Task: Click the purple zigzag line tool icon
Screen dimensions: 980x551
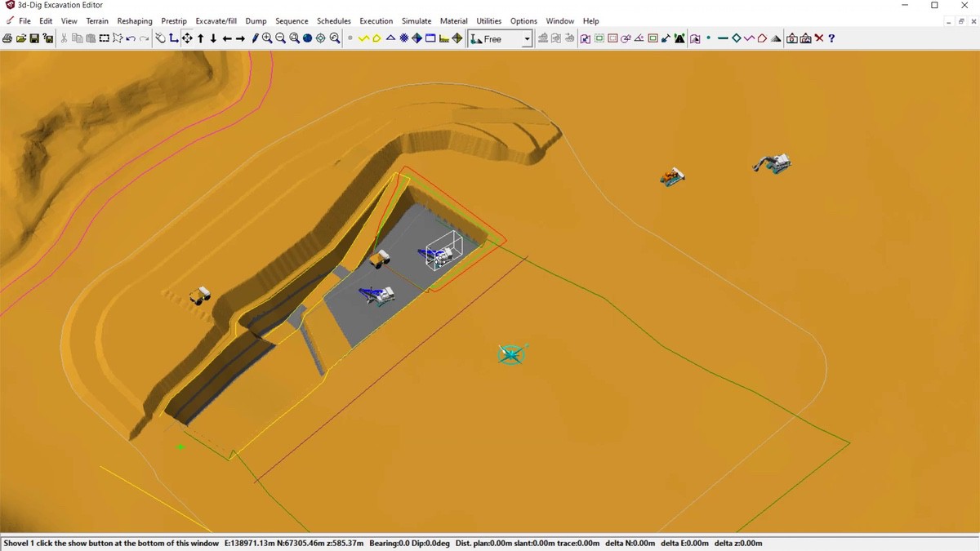Action: (749, 38)
